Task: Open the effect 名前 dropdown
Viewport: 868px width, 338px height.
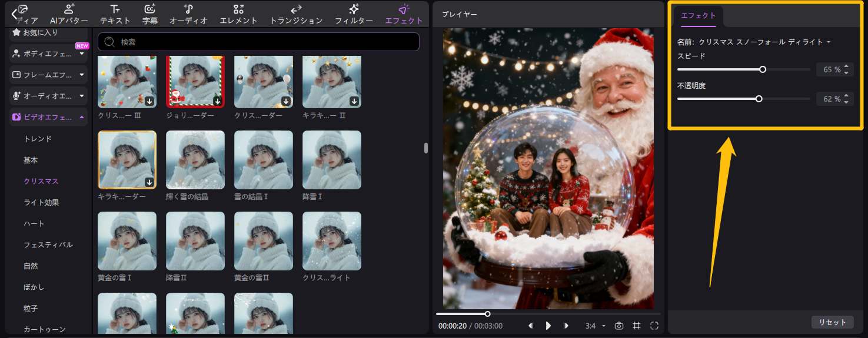Action: point(765,42)
